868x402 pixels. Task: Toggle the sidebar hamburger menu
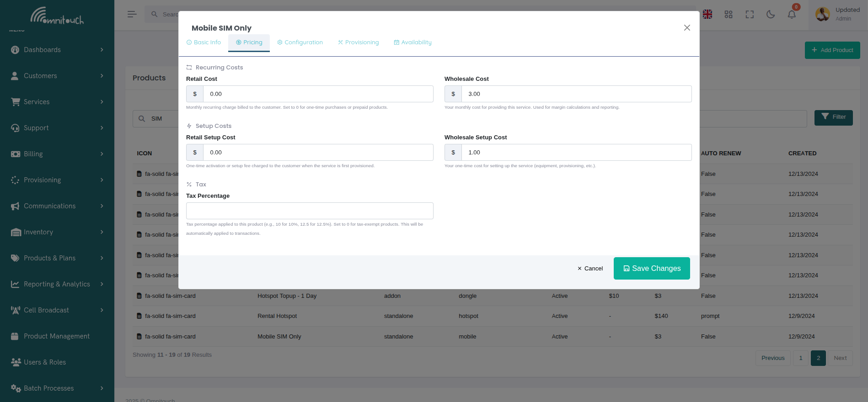click(132, 15)
